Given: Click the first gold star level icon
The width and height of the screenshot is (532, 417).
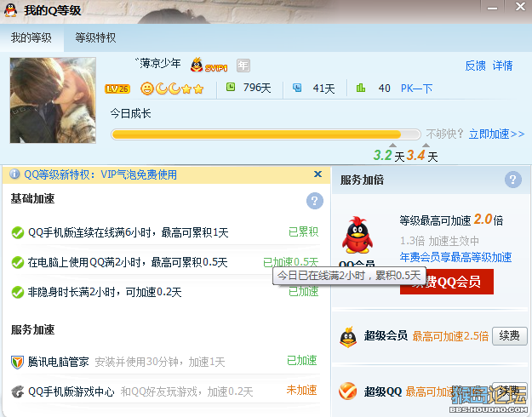Looking at the screenshot, I should (x=186, y=89).
